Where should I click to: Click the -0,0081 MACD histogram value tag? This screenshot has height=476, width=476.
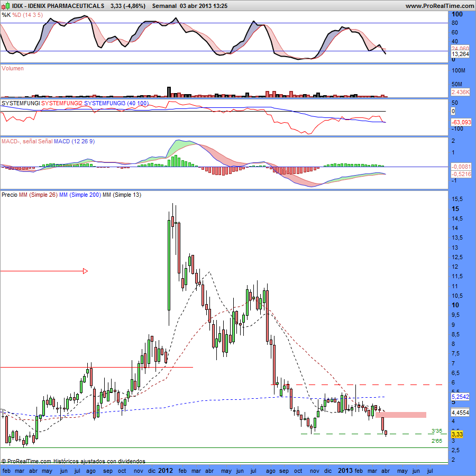pos(461,167)
